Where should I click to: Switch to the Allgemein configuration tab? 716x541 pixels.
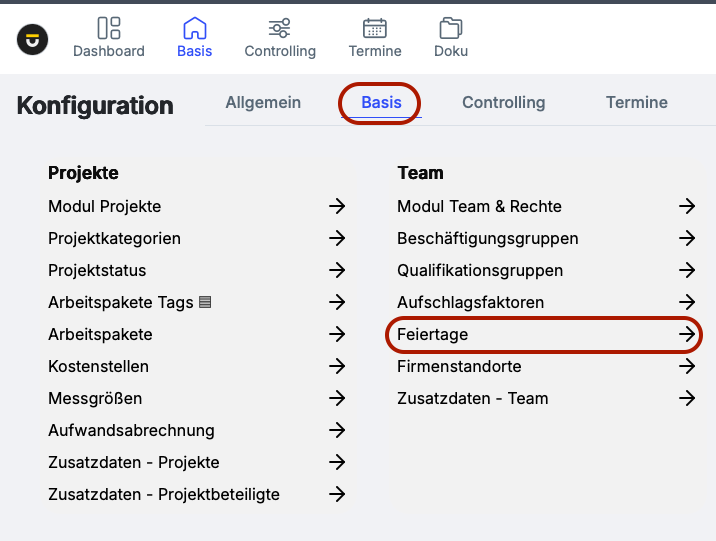263,102
